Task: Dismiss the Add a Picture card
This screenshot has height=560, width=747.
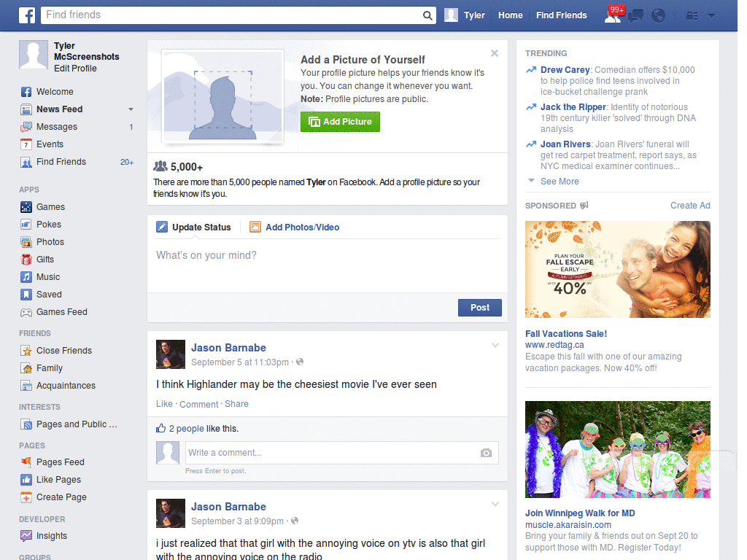Action: 495,53
